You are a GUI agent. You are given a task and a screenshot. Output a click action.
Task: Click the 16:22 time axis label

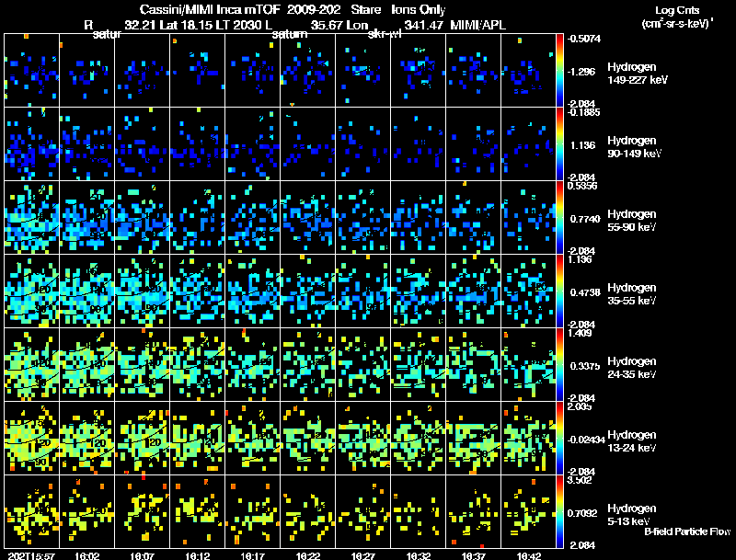[x=308, y=555]
